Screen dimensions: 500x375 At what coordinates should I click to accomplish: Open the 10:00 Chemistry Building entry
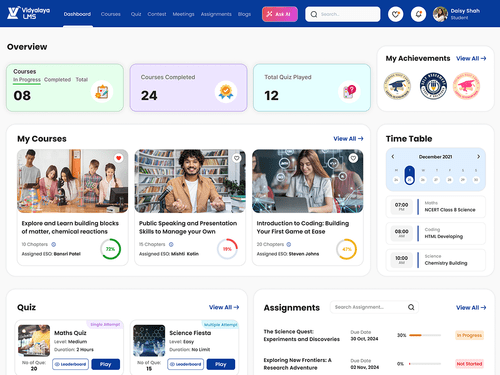coord(436,260)
